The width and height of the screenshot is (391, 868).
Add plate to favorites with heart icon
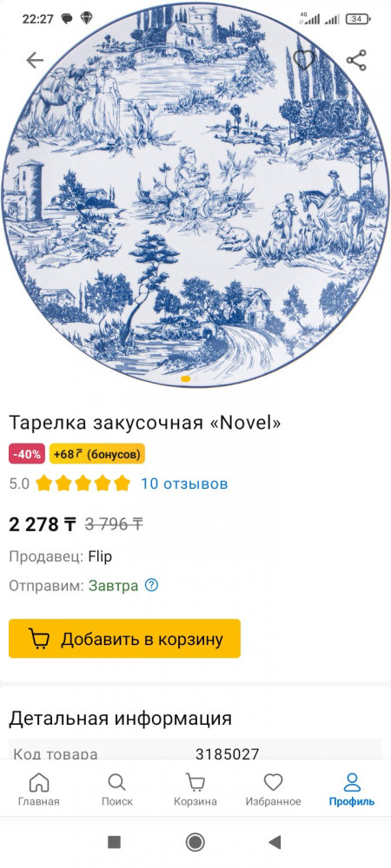(x=303, y=60)
